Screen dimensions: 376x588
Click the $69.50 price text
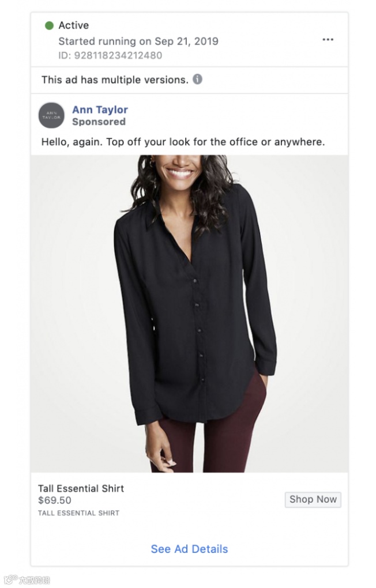pos(54,500)
